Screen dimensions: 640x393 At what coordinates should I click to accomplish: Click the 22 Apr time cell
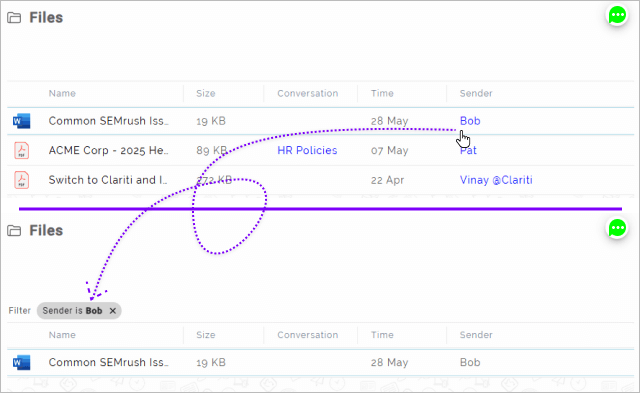click(x=387, y=180)
